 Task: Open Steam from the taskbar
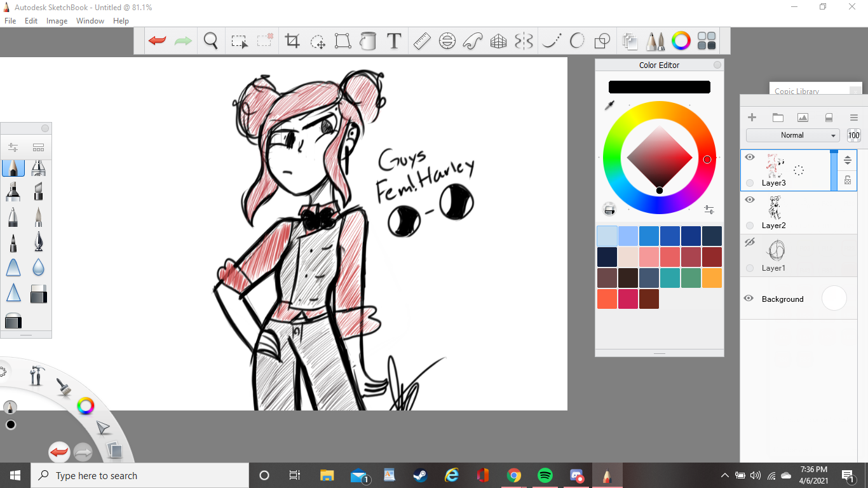[x=421, y=475]
